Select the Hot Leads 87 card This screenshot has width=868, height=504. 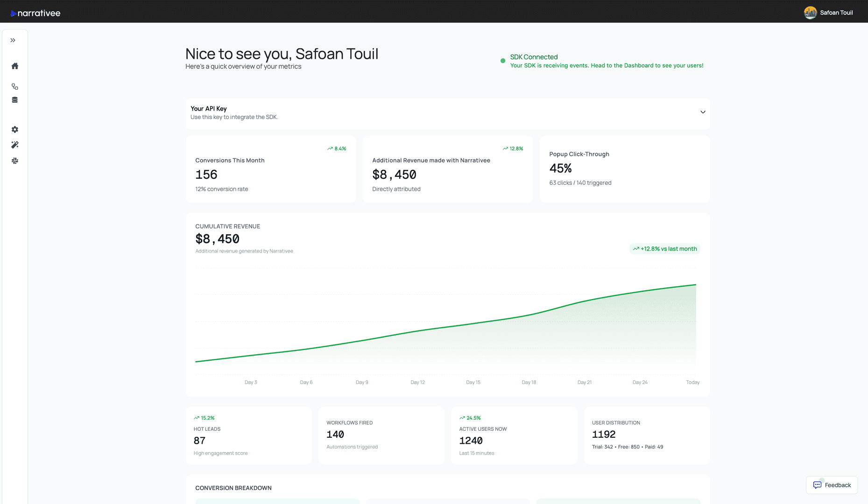[248, 435]
